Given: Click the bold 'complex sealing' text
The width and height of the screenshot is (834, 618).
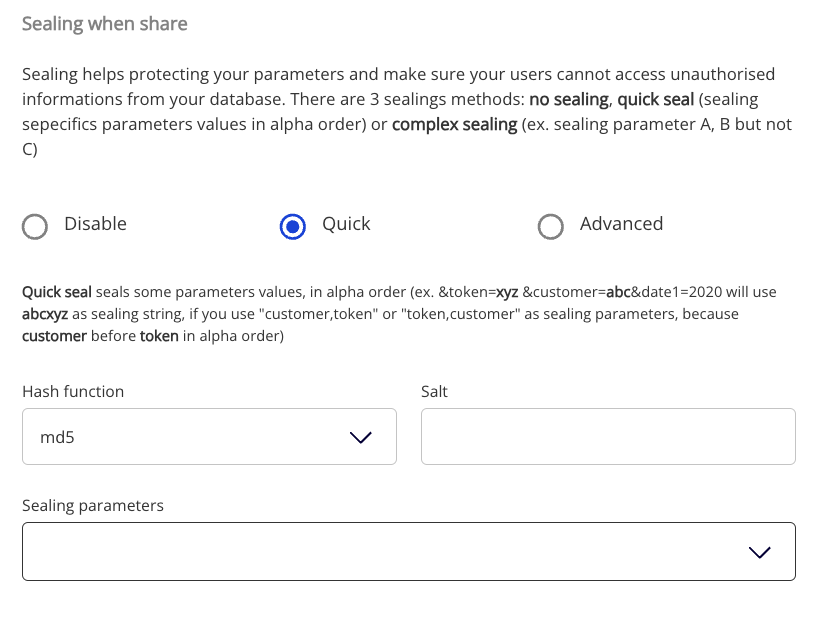Looking at the screenshot, I should click(454, 124).
